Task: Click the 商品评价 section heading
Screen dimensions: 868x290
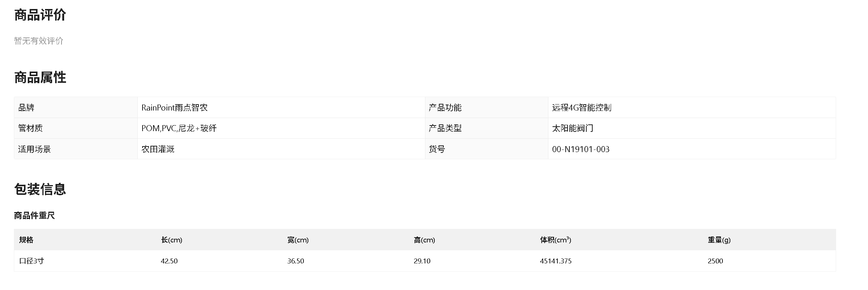Action: point(40,15)
